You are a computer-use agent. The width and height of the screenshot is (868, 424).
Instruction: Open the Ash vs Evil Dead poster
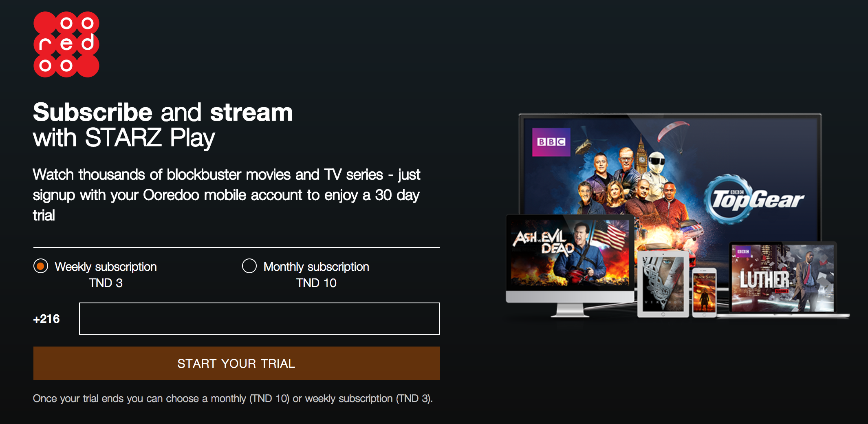click(x=570, y=253)
